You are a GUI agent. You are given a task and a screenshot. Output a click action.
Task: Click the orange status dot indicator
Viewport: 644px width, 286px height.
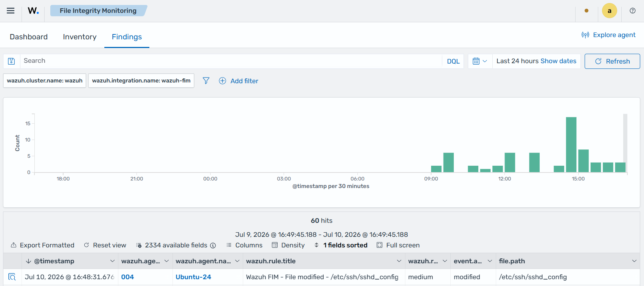click(x=587, y=11)
